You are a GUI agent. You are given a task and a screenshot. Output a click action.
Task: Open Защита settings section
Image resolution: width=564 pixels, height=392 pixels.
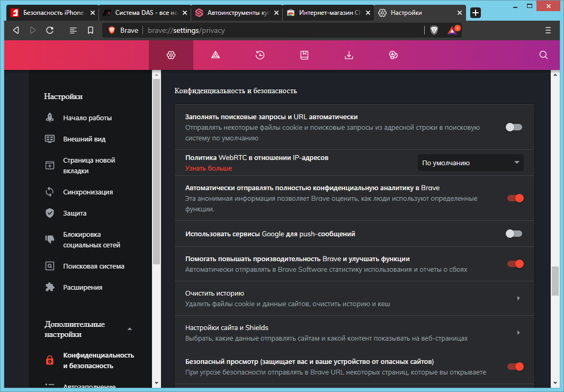[75, 213]
